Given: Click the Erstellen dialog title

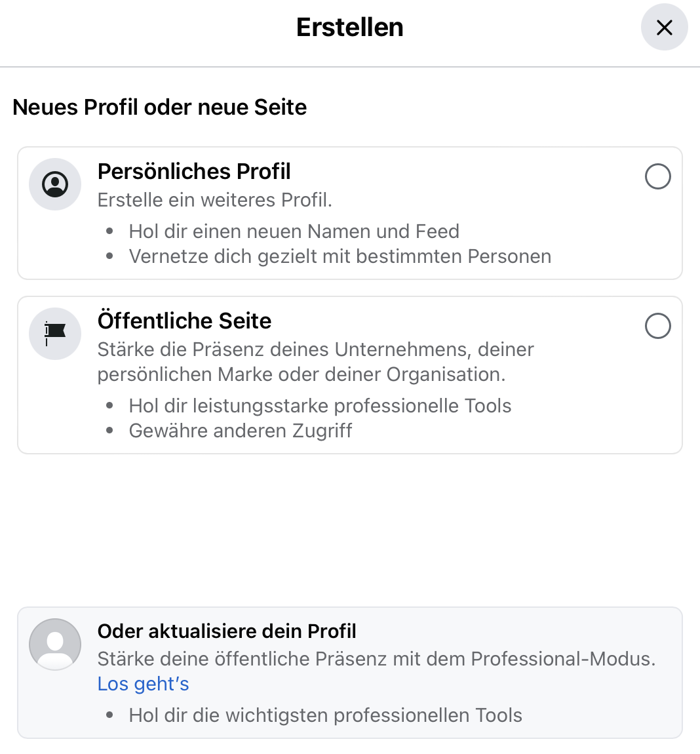Looking at the screenshot, I should click(349, 28).
